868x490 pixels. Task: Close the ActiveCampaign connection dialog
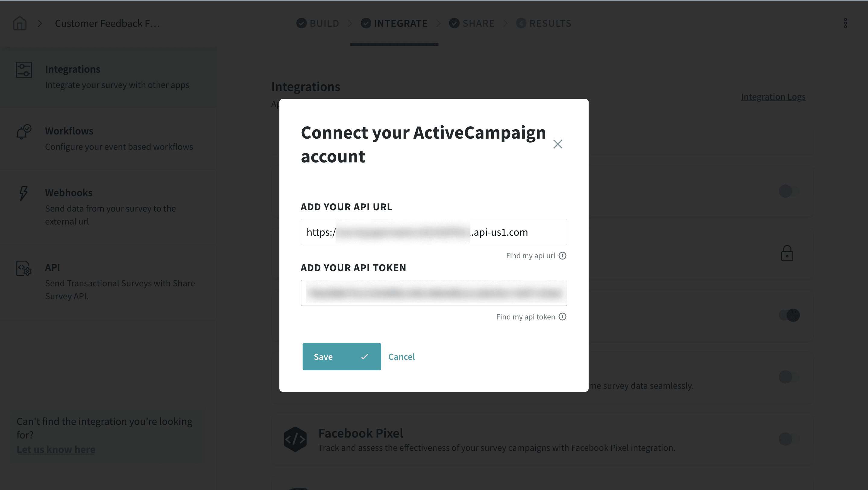click(558, 144)
